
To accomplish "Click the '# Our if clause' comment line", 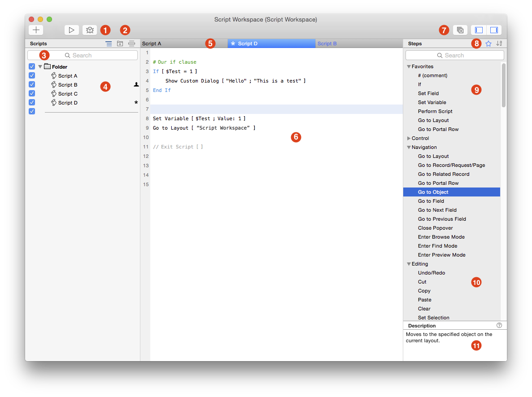I will tap(174, 62).
